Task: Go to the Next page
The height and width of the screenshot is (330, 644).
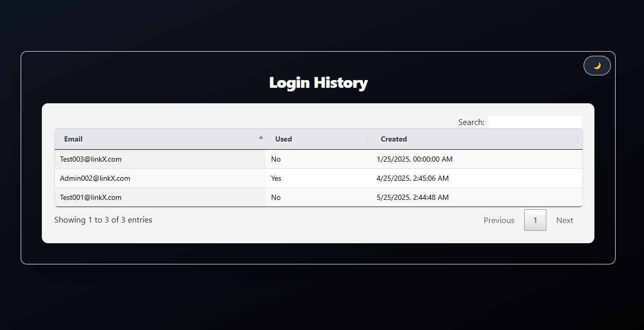Action: (564, 220)
